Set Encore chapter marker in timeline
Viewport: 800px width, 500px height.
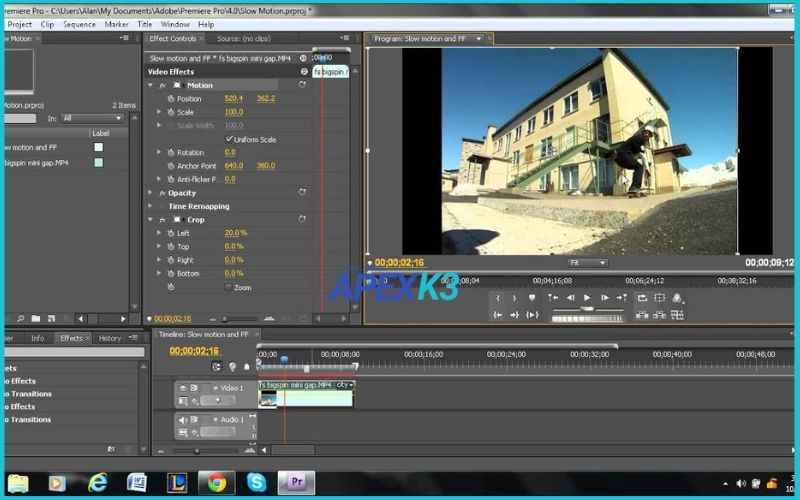click(x=232, y=366)
